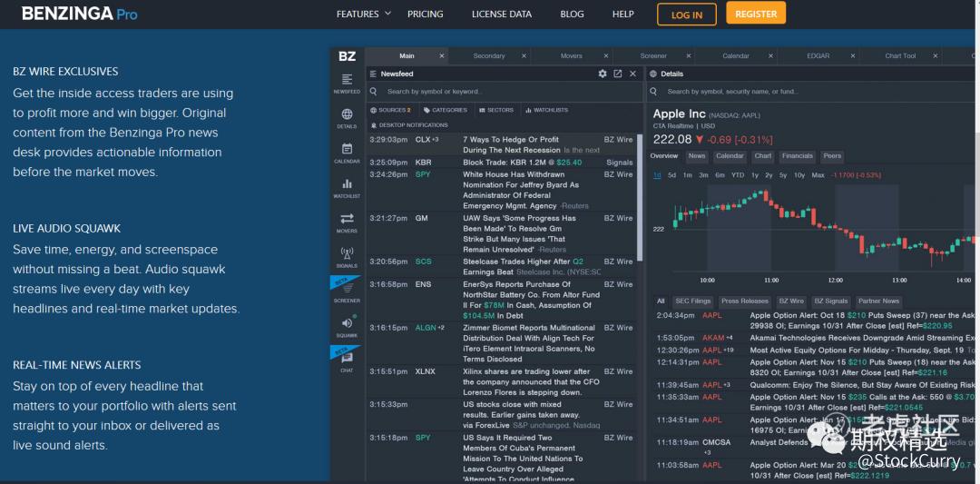Image resolution: width=980 pixels, height=484 pixels.
Task: Close the Secondary workspace tab
Action: click(x=524, y=55)
